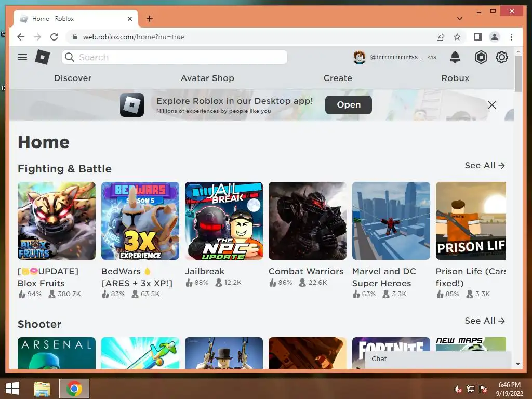The height and width of the screenshot is (399, 532).
Task: Click the Roblox search field
Action: pos(175,57)
